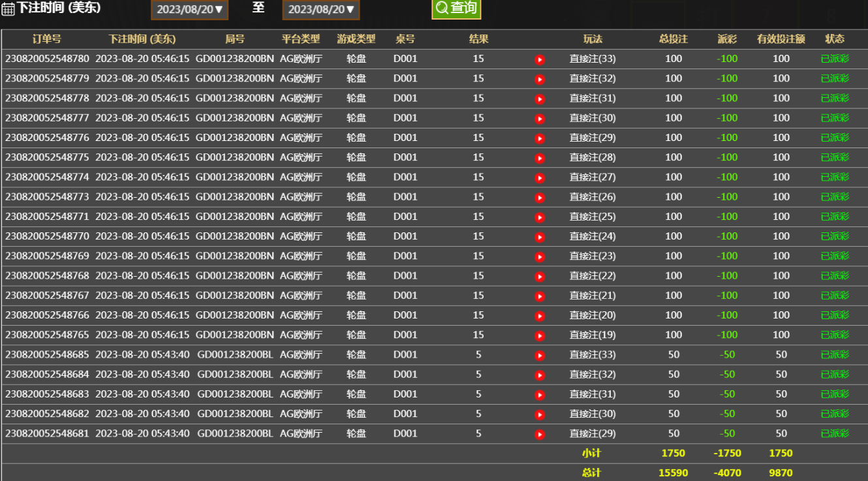Click 直接注(26) bet type cell

point(593,196)
